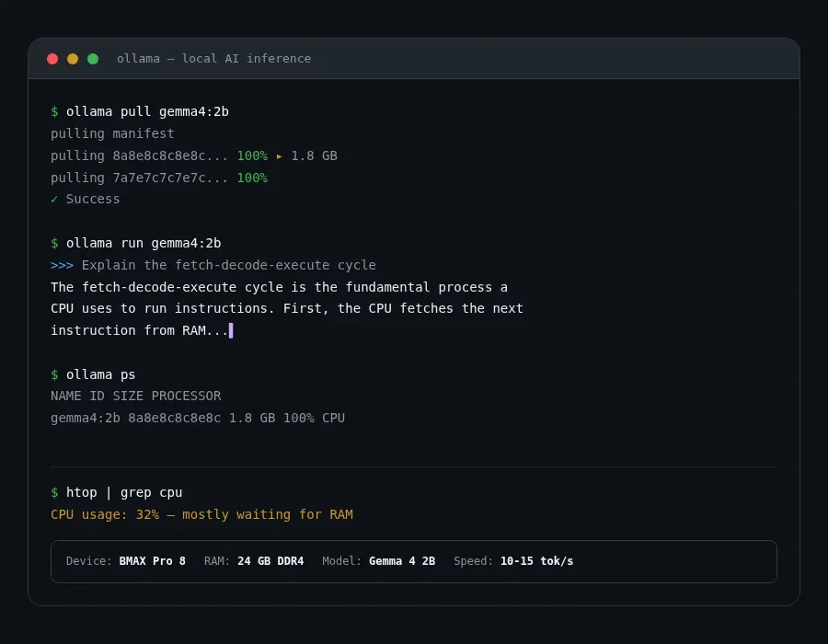The image size is (828, 644).
Task: Click the window title 'ollama — local AI inference'
Action: coord(213,59)
